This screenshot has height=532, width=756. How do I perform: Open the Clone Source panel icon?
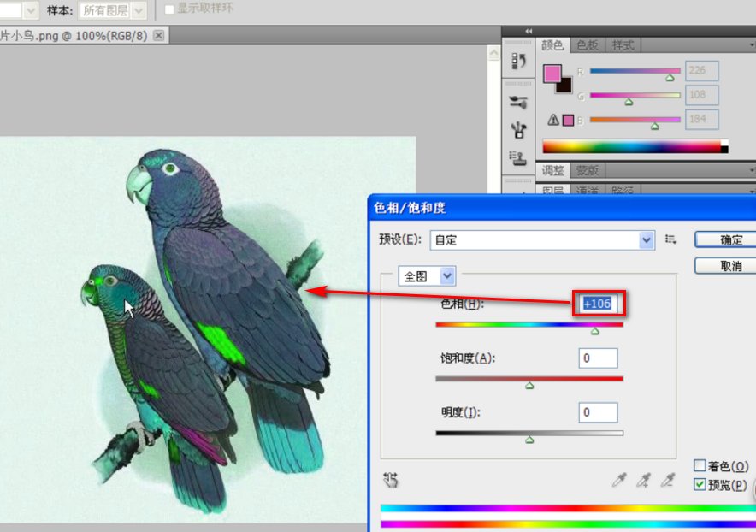tap(518, 157)
